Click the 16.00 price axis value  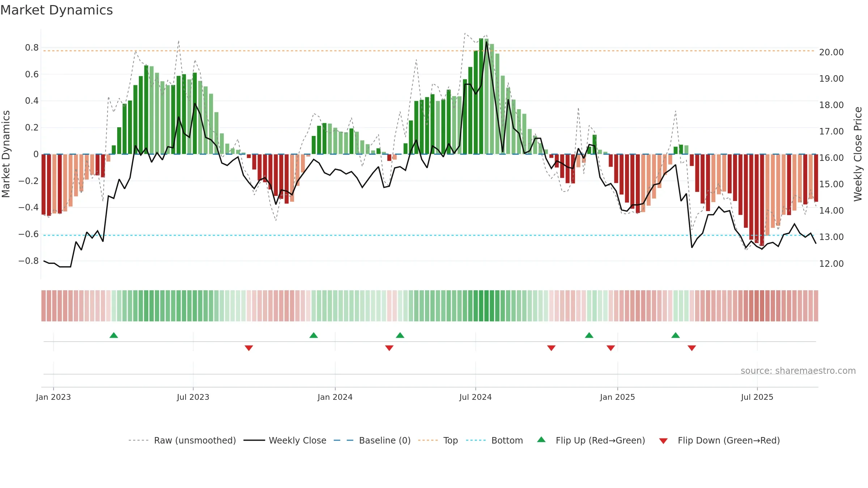click(x=831, y=158)
